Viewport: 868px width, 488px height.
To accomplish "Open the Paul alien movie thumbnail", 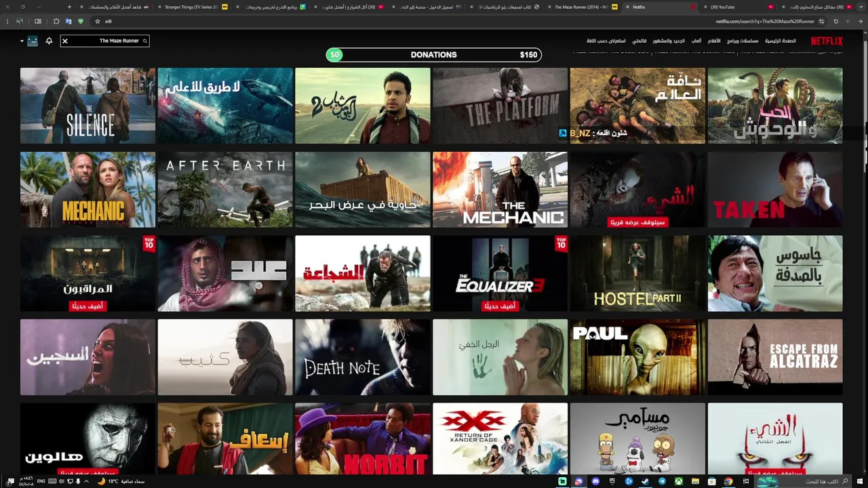I will (x=637, y=357).
